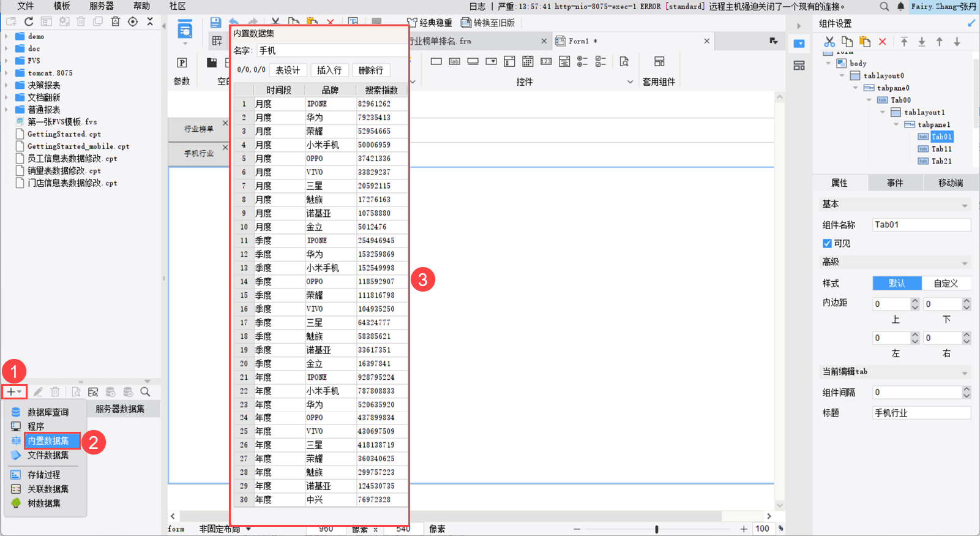Click the preview query widget icon
The height and width of the screenshot is (536, 980).
tap(624, 61)
